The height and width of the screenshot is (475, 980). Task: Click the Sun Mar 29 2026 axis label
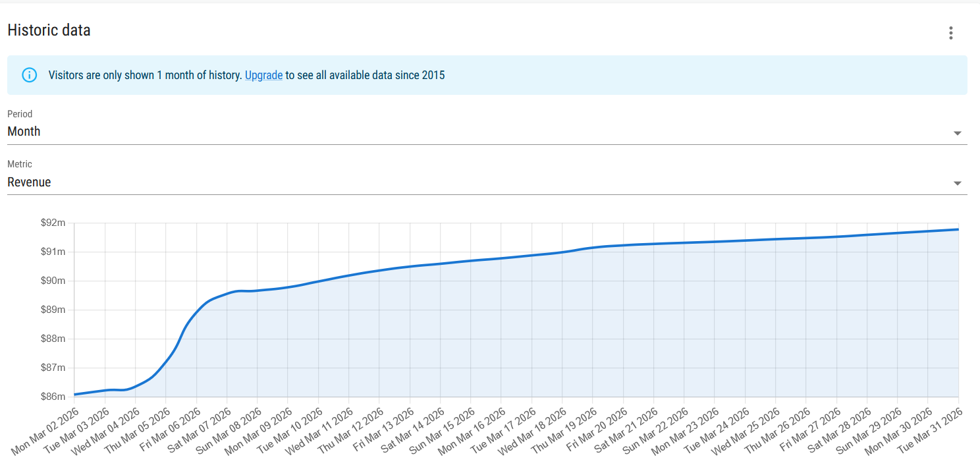(x=869, y=431)
